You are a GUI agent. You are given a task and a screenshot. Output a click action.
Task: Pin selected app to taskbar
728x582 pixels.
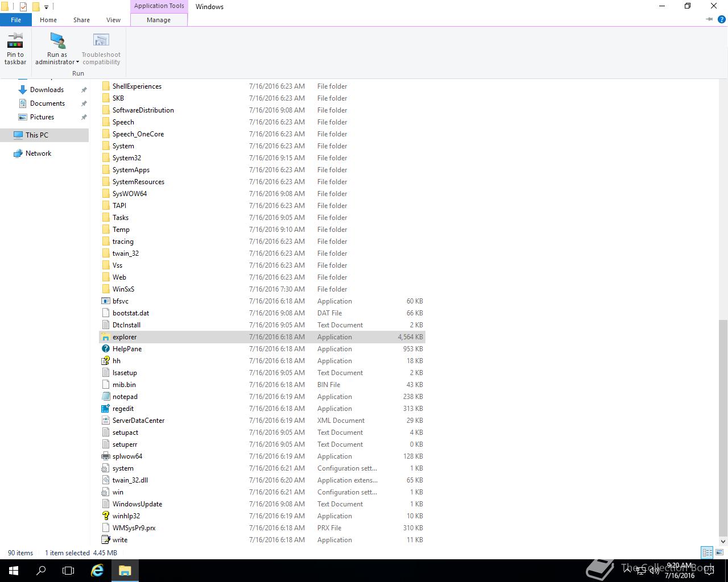15,48
